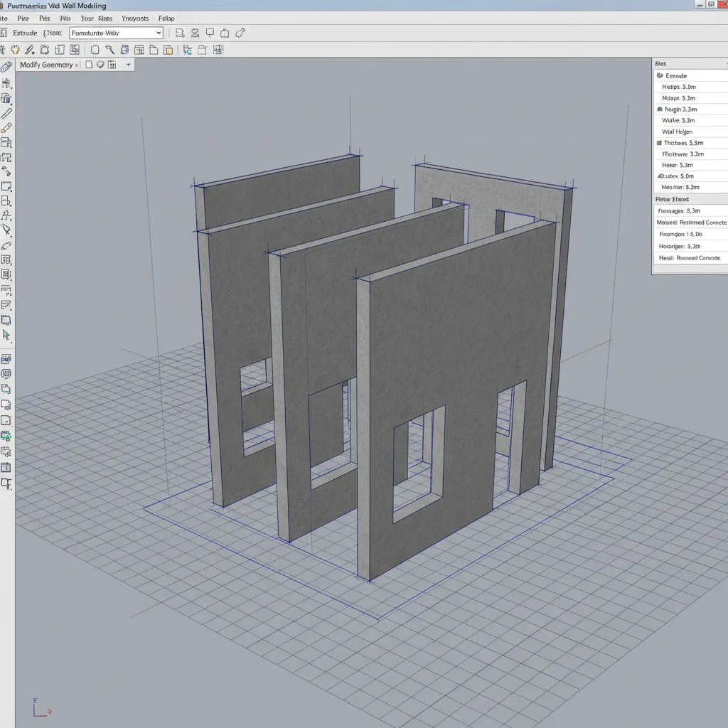Click the Hietips 5.0m value row

pos(691,87)
